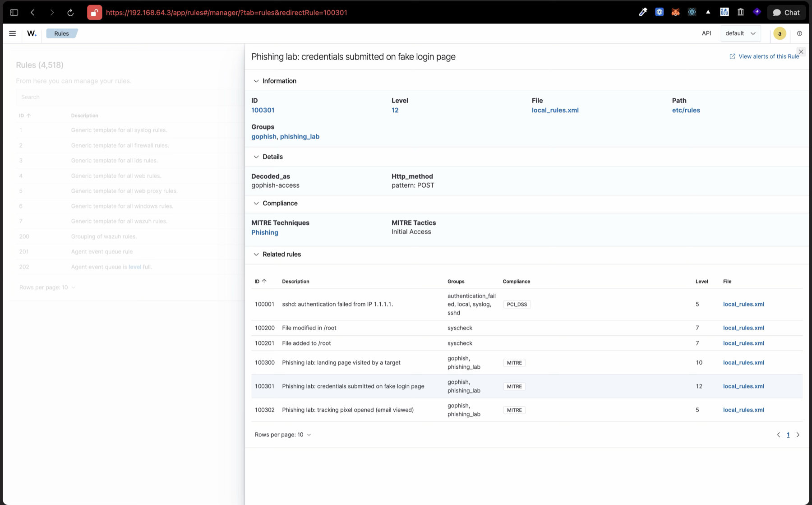The width and height of the screenshot is (812, 505).
Task: Open the Chat button in browser toolbar
Action: [786, 13]
